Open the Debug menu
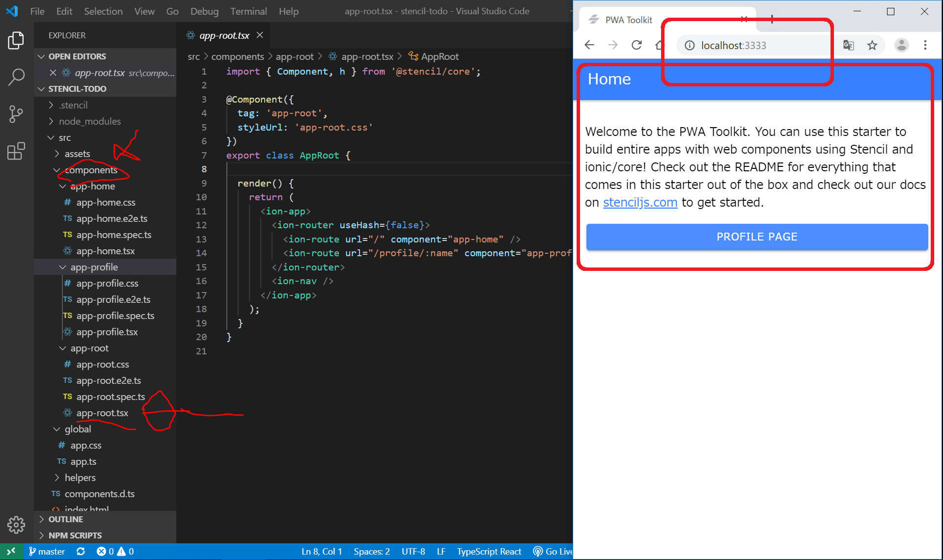943x560 pixels. click(204, 11)
